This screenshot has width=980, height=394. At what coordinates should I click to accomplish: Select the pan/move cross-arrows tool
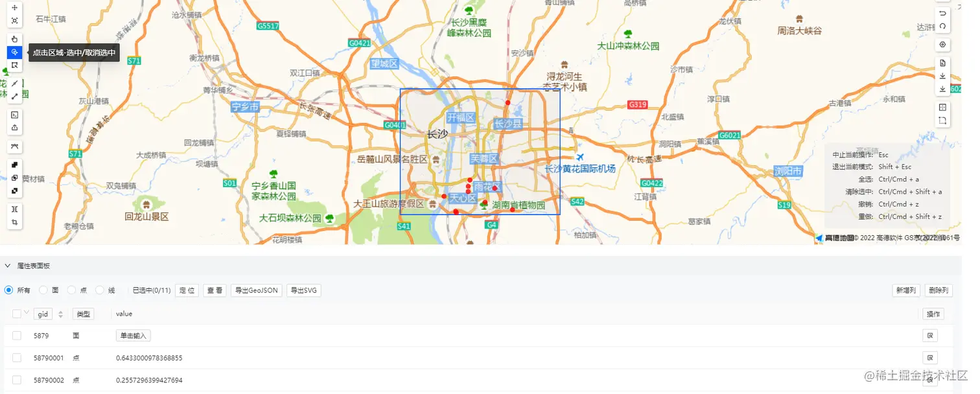14,8
